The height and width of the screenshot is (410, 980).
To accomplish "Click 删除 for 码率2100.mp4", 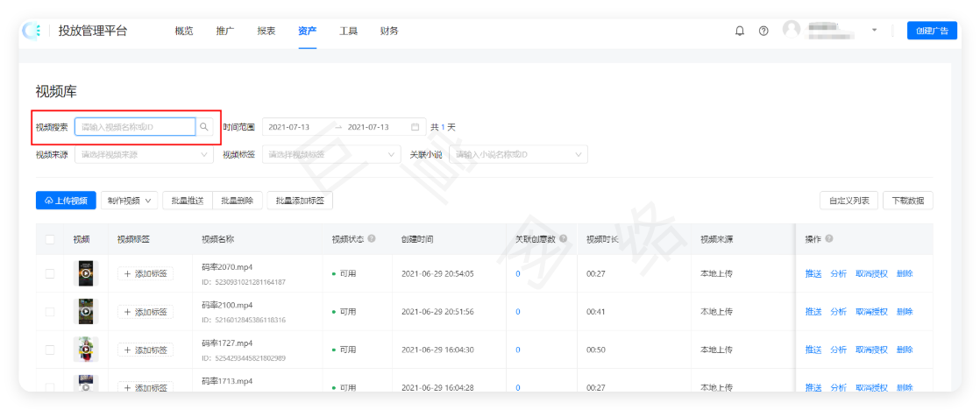I will click(x=905, y=312).
